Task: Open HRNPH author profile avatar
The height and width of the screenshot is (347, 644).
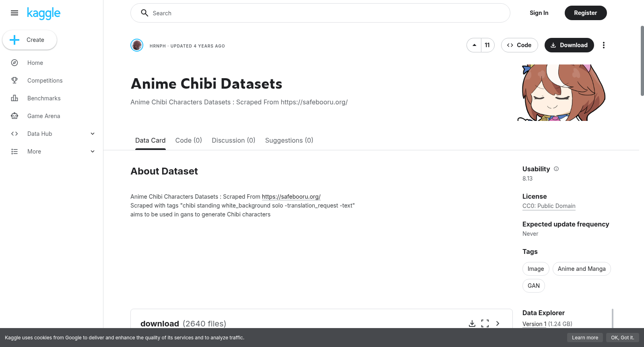Action: [137, 45]
